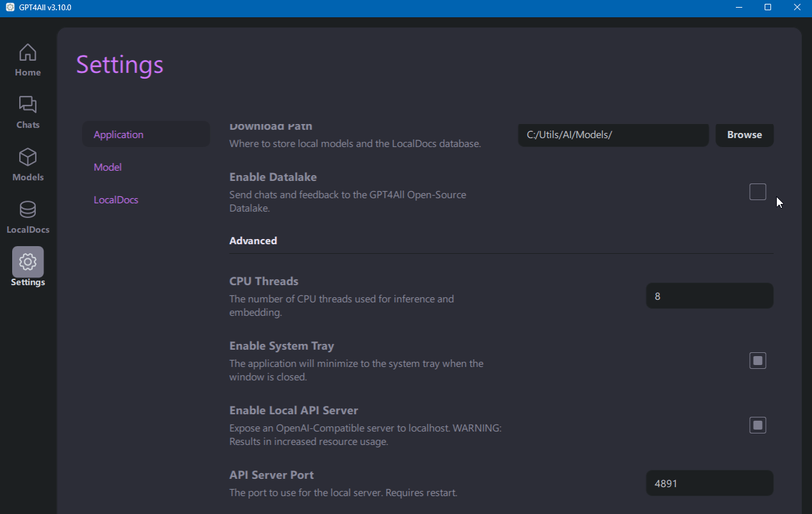Click the API Server Port field
812x514 pixels.
click(710, 483)
